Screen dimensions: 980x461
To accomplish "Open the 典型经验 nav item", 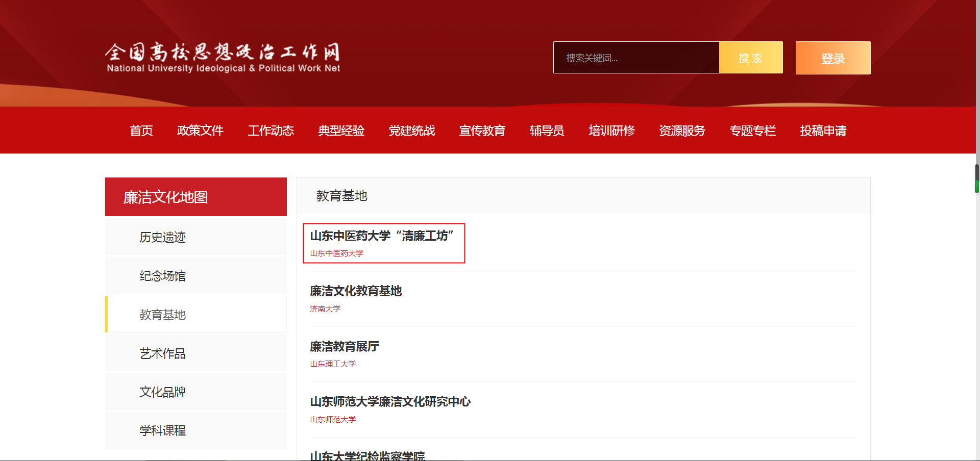I will (x=341, y=131).
